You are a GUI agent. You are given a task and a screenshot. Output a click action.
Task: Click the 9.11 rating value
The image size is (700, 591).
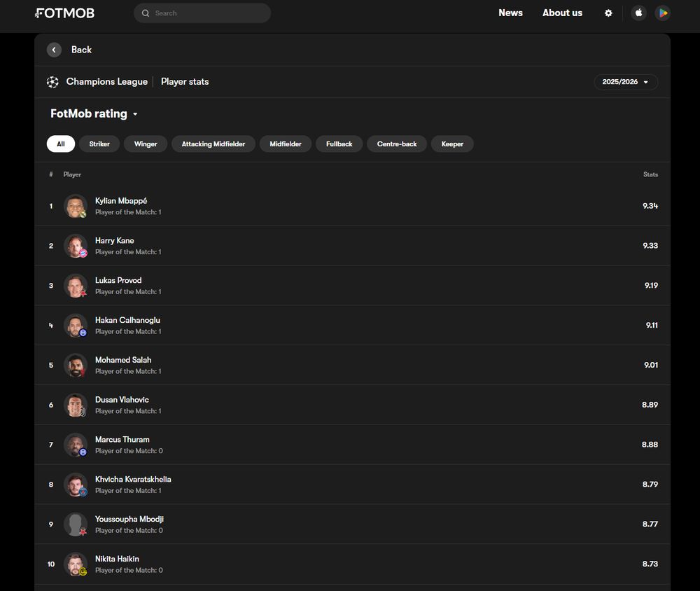652,325
